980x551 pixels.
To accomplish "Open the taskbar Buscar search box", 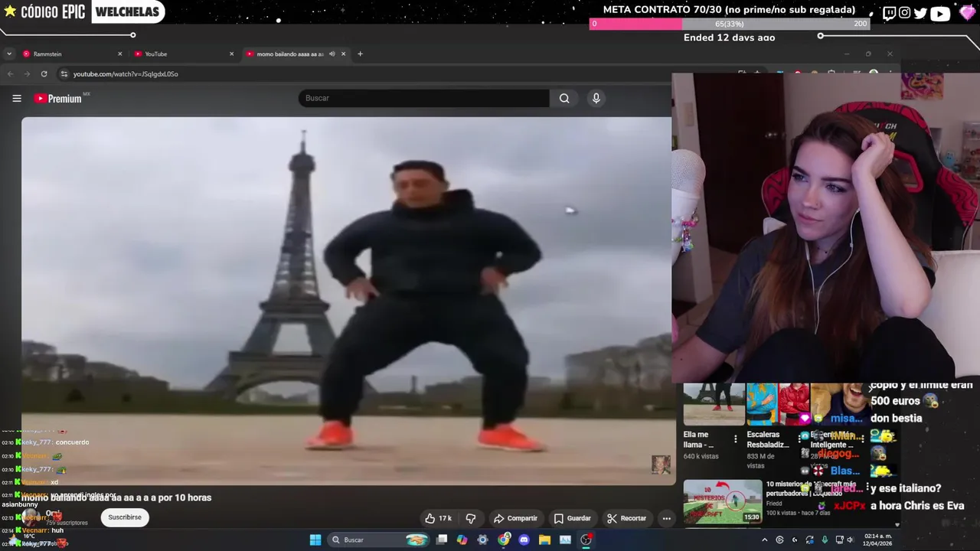I will click(x=378, y=540).
